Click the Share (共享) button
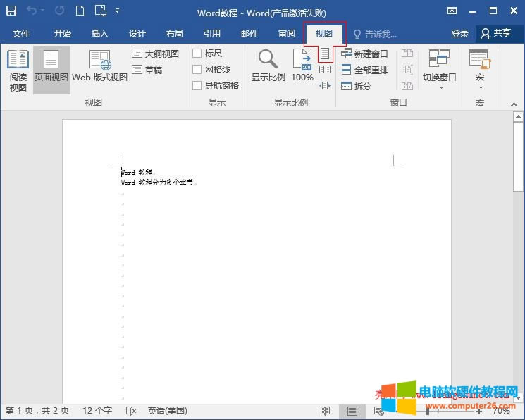Screen dimensions: 525x420 (496, 34)
